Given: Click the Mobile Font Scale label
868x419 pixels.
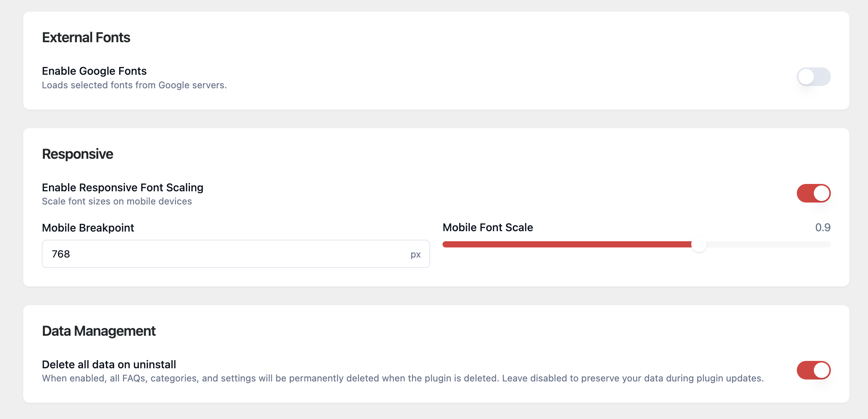Looking at the screenshot, I should pos(487,227).
